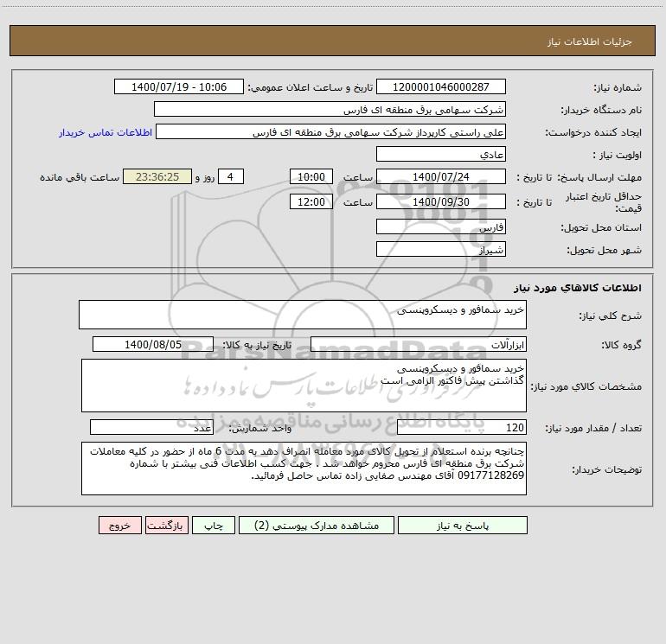Click the توضیحات خریدار text area

pyautogui.click(x=304, y=469)
